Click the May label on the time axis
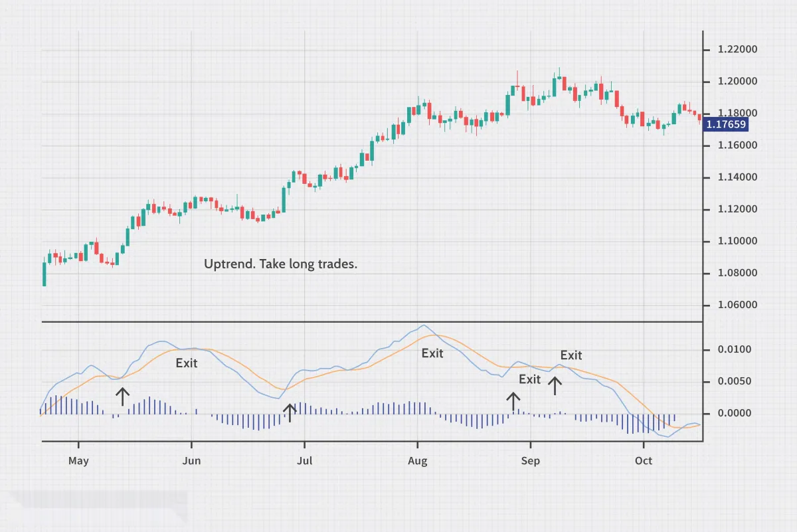The height and width of the screenshot is (532, 797). [78, 460]
